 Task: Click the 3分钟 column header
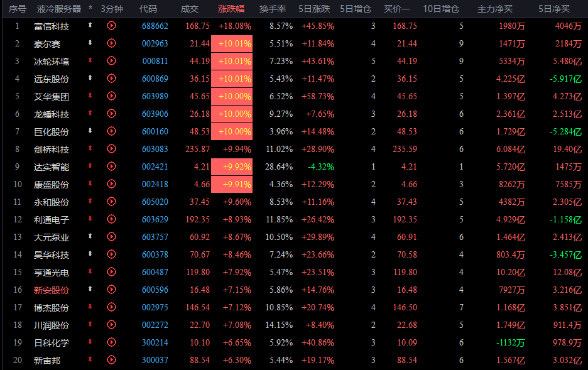coord(112,9)
